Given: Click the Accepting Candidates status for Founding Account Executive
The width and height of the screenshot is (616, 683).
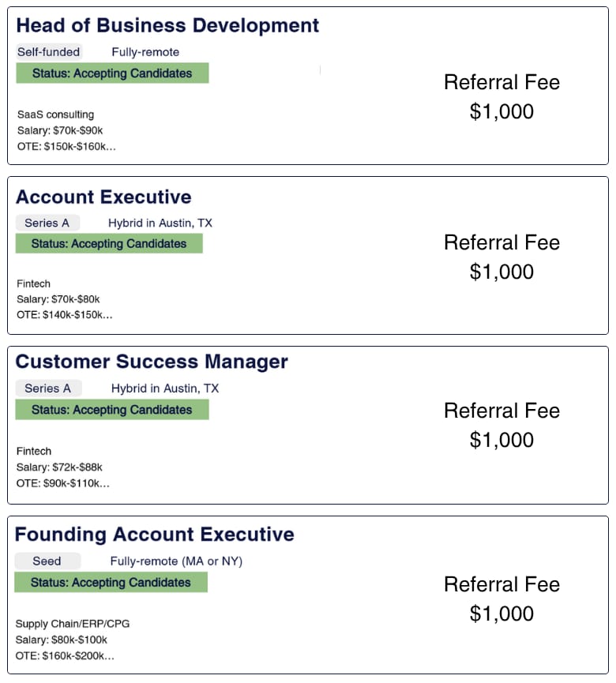Looking at the screenshot, I should pos(111,583).
